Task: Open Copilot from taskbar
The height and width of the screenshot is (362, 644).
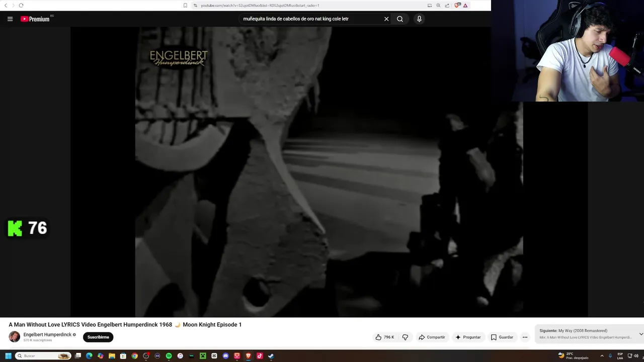Action: [x=100, y=356]
